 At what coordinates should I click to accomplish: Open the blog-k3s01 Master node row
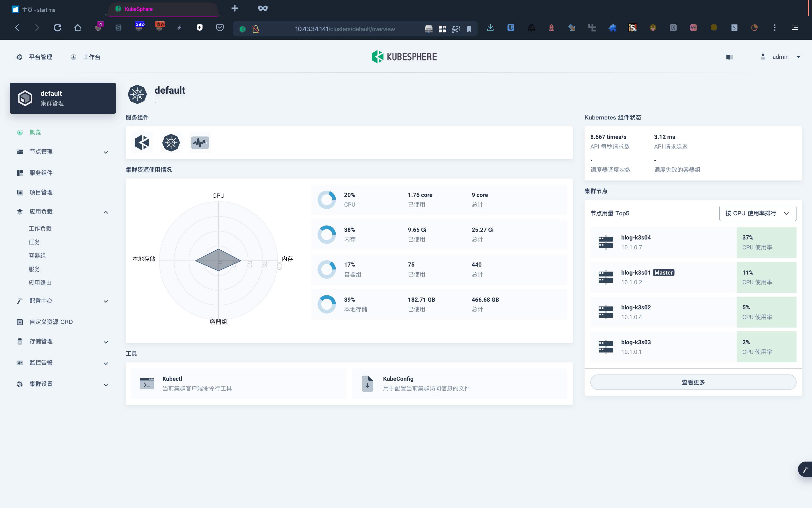tap(693, 277)
